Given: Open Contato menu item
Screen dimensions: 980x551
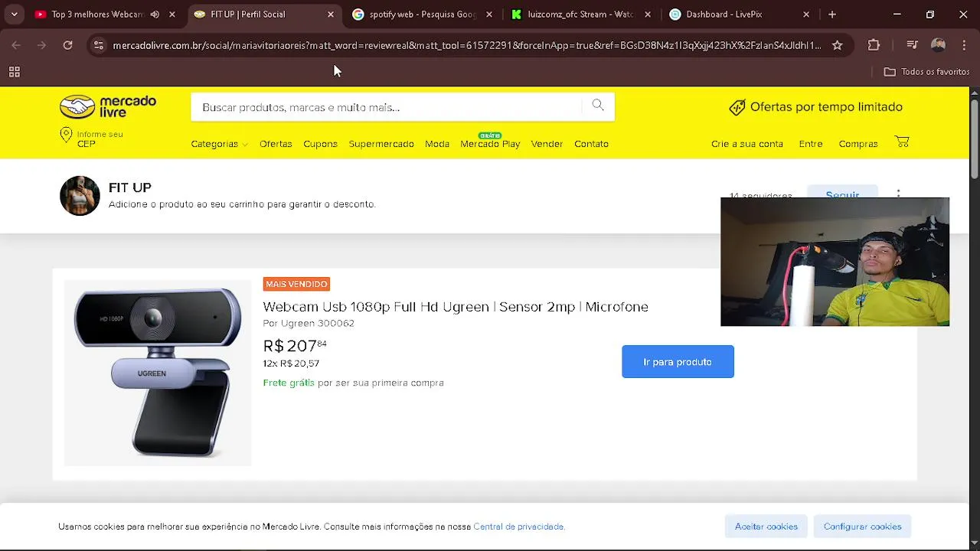Looking at the screenshot, I should click(x=591, y=144).
